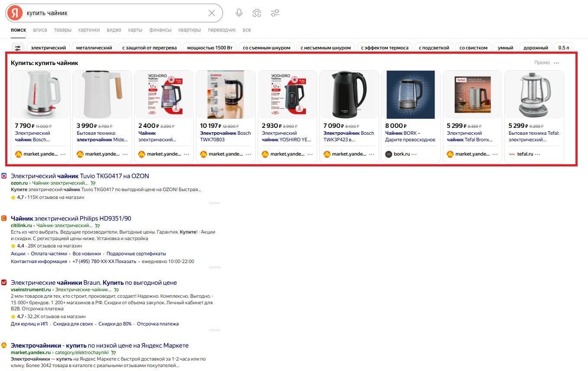Click the Yandex logo icon
The height and width of the screenshot is (371, 588).
pyautogui.click(x=15, y=13)
